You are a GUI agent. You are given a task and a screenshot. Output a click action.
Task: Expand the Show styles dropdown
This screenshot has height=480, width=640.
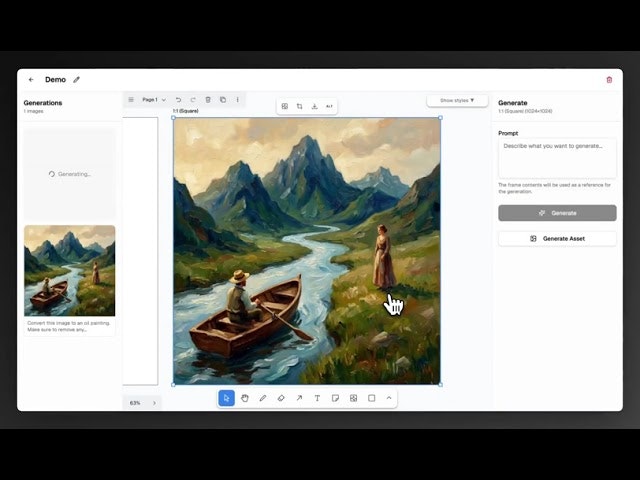pos(457,101)
